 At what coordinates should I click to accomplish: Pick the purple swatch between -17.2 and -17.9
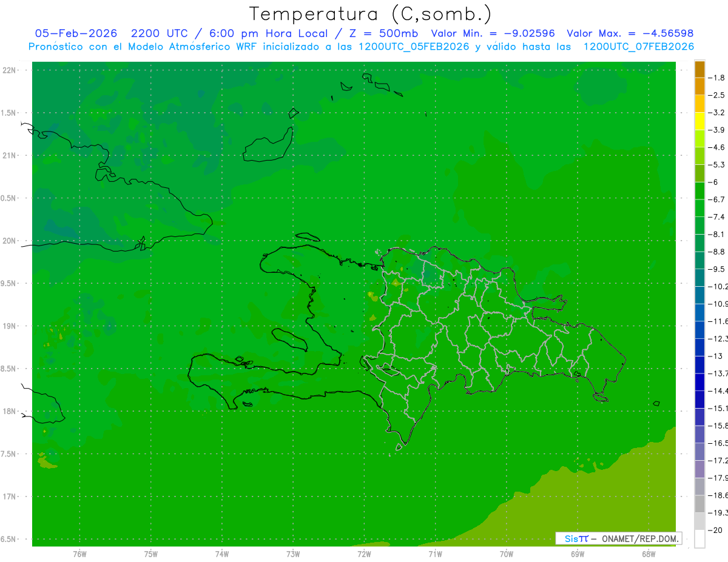pos(700,469)
